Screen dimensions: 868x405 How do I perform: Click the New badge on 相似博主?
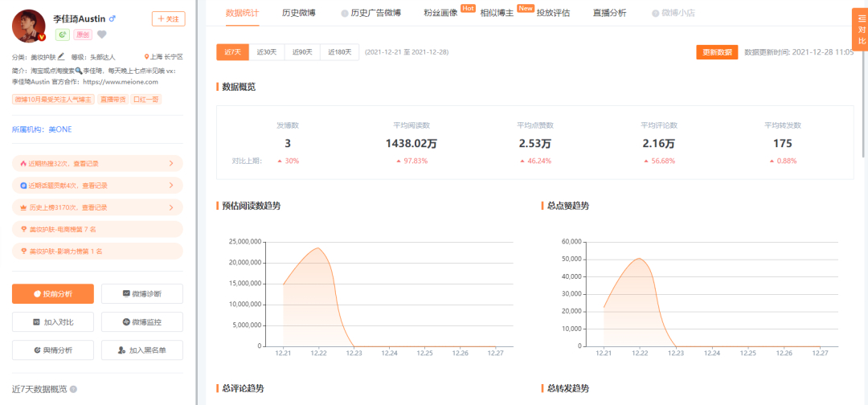click(x=525, y=8)
